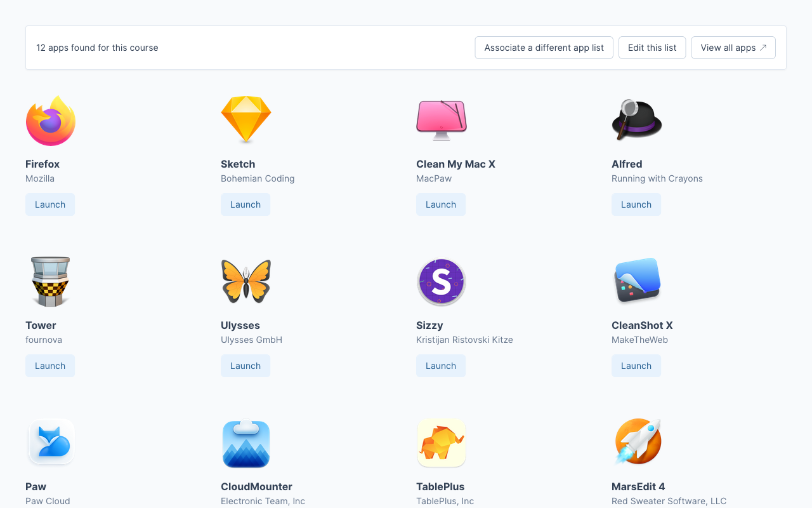Launch the Sizzy app
The height and width of the screenshot is (508, 812).
[441, 366]
